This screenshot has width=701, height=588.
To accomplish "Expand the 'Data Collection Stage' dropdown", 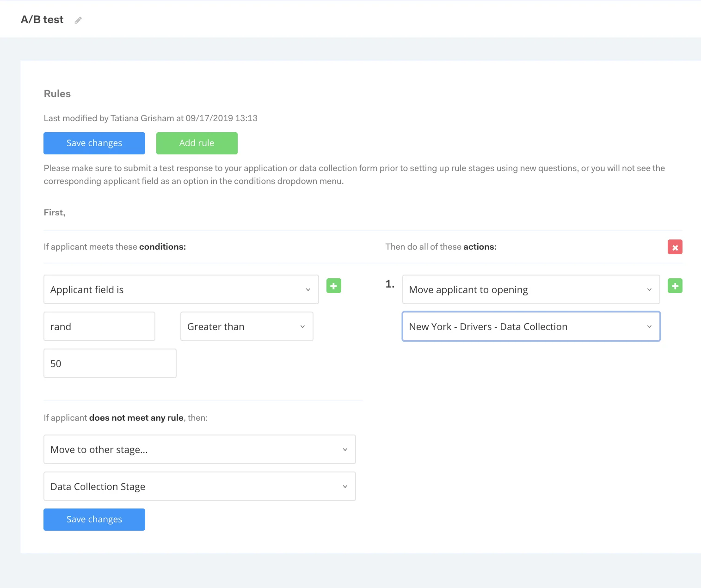I will click(x=200, y=486).
